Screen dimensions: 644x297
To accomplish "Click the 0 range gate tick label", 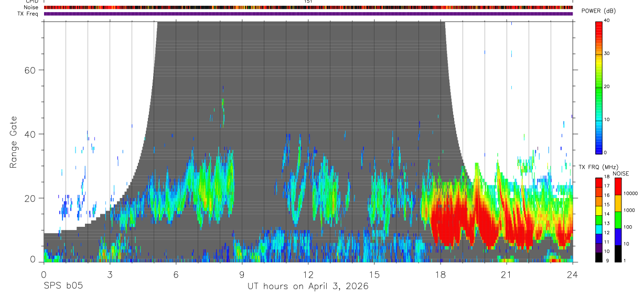I will click(32, 260).
